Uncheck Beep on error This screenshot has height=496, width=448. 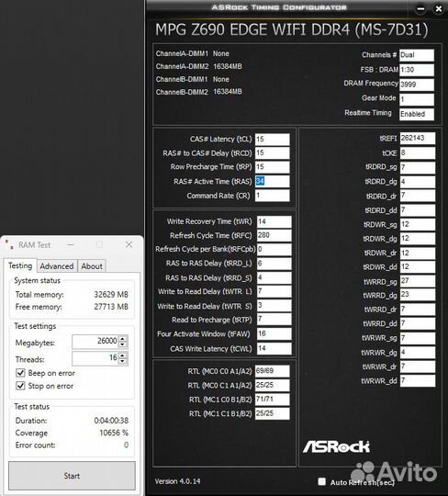(20, 373)
